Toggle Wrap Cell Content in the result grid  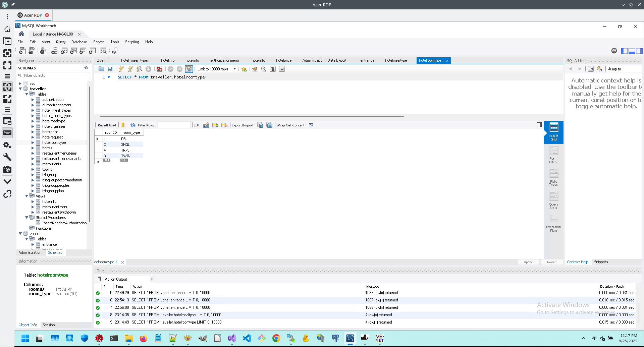pos(311,125)
